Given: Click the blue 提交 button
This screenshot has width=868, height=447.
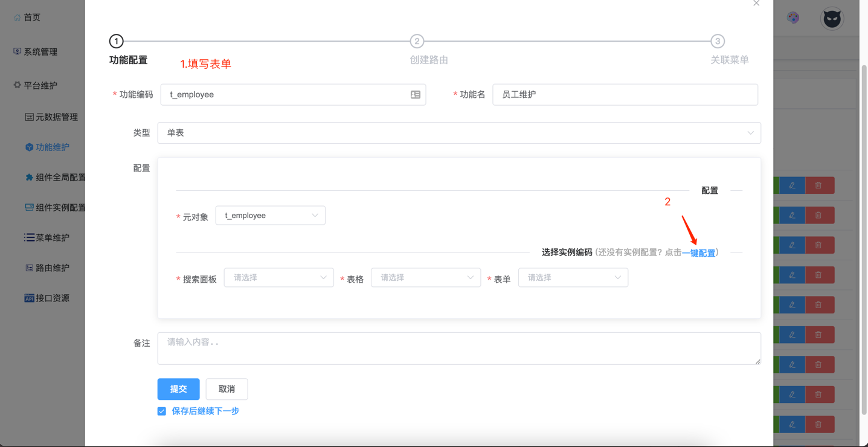Looking at the screenshot, I should (x=178, y=389).
